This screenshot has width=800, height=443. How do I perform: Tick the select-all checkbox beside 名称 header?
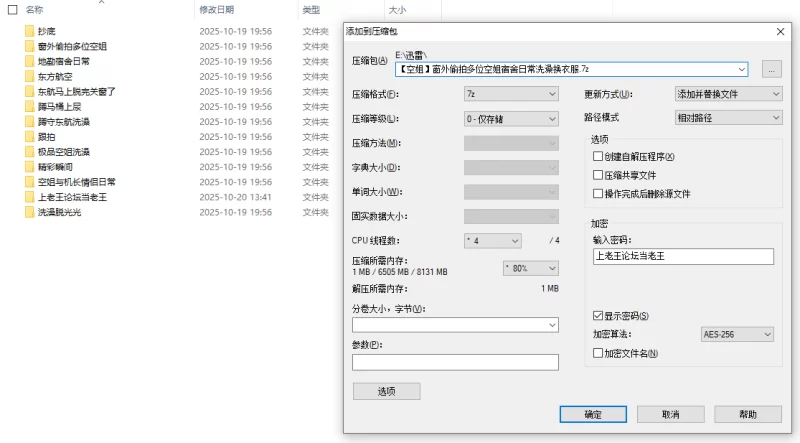13,10
